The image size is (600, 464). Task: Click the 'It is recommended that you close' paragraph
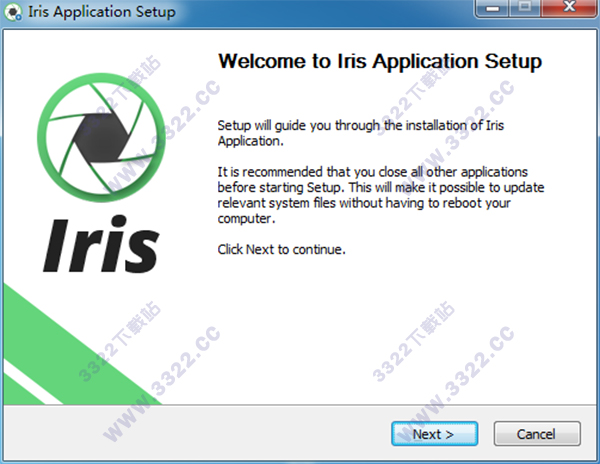(381, 195)
